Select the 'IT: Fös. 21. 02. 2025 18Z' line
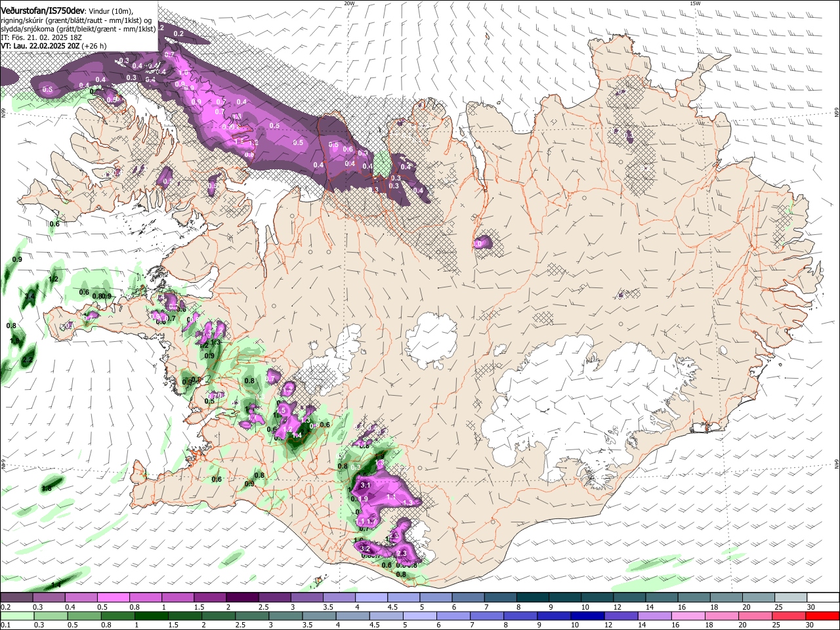This screenshot has width=840, height=630. (41, 38)
